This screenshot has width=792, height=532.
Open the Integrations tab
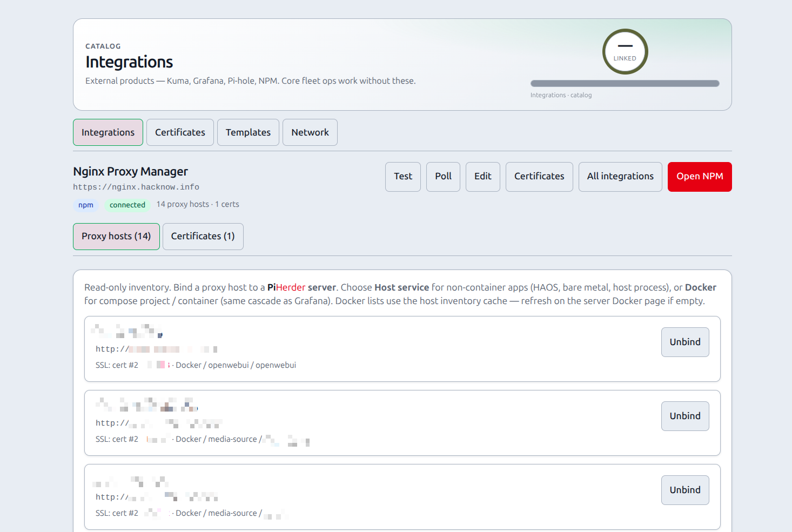(x=108, y=132)
